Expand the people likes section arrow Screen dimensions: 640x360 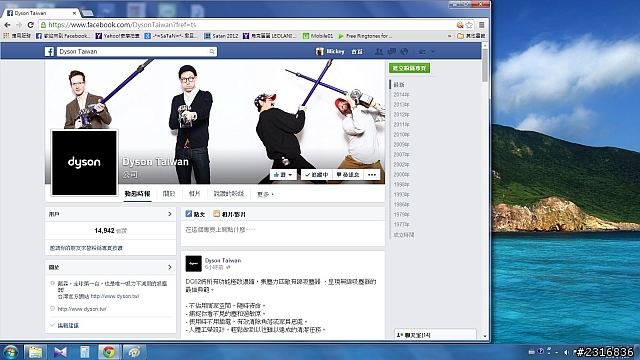click(170, 214)
